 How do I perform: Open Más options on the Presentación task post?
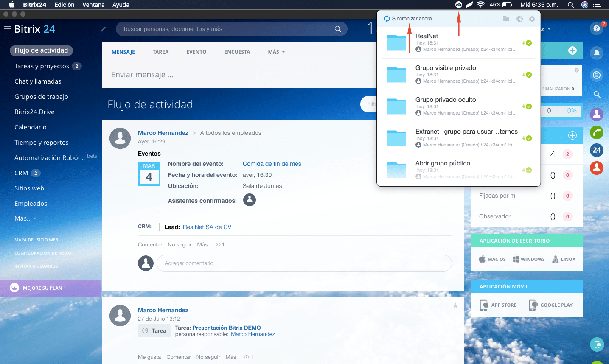[231, 357]
